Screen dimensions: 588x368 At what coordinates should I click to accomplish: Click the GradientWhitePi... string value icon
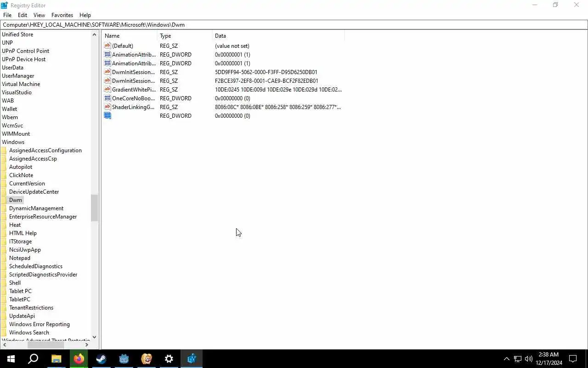[107, 89]
